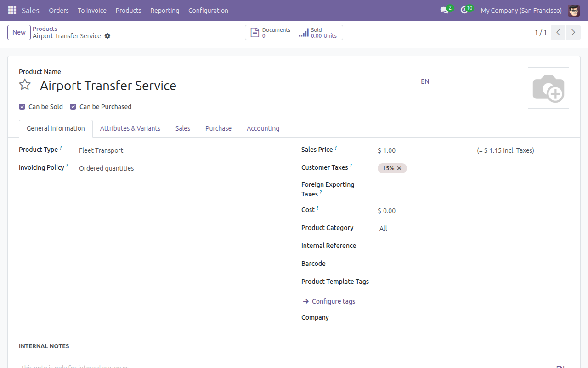
Task: Open the To Invoice menu
Action: [92, 11]
